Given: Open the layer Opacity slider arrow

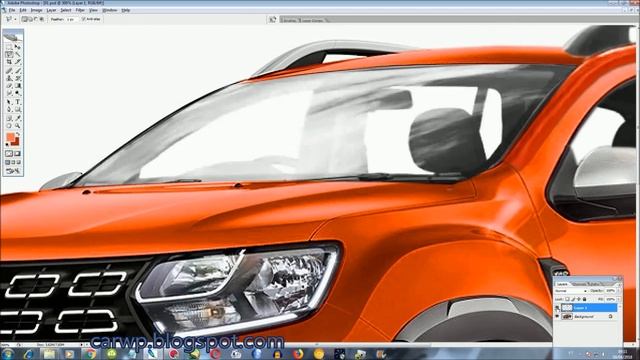Looking at the screenshot, I should [618, 291].
